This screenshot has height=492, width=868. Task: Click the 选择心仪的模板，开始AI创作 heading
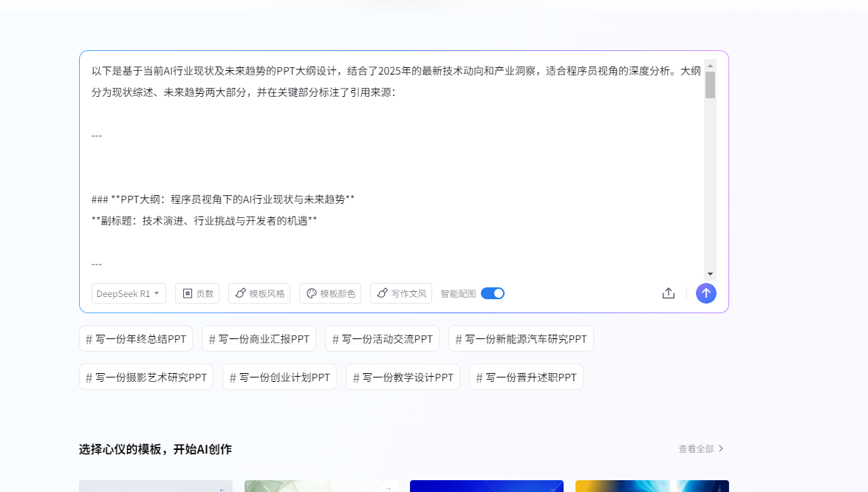155,449
